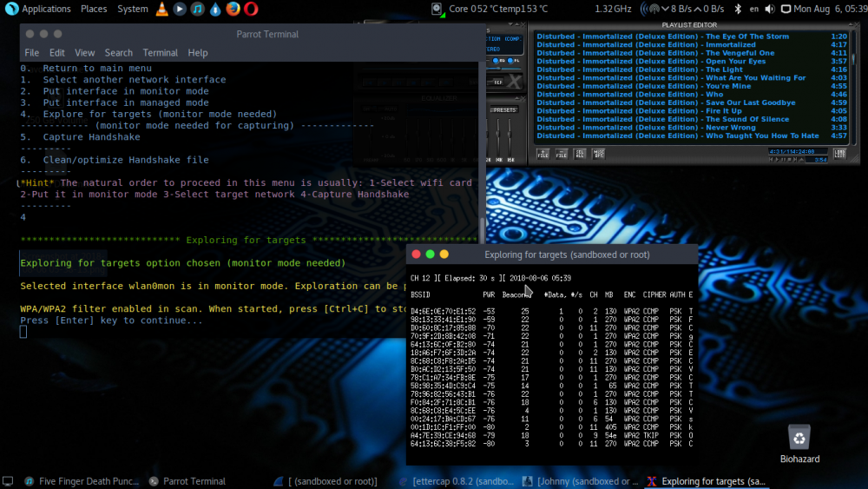This screenshot has width=868, height=489.
Task: Launch the blue water-drop download icon
Action: [214, 9]
